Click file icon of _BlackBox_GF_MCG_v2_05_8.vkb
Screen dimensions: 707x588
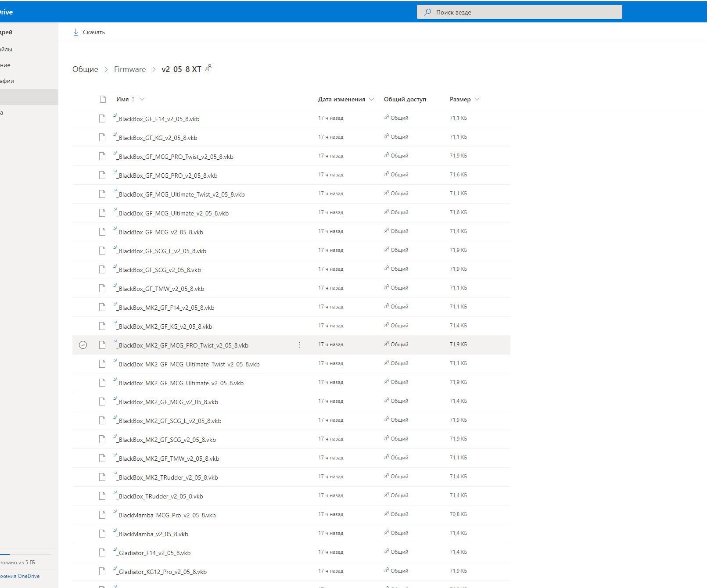point(102,232)
